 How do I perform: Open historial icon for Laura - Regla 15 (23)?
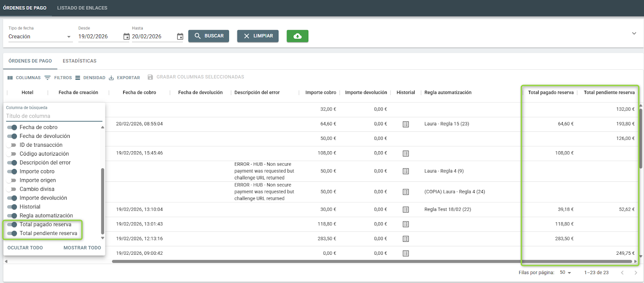click(x=406, y=124)
